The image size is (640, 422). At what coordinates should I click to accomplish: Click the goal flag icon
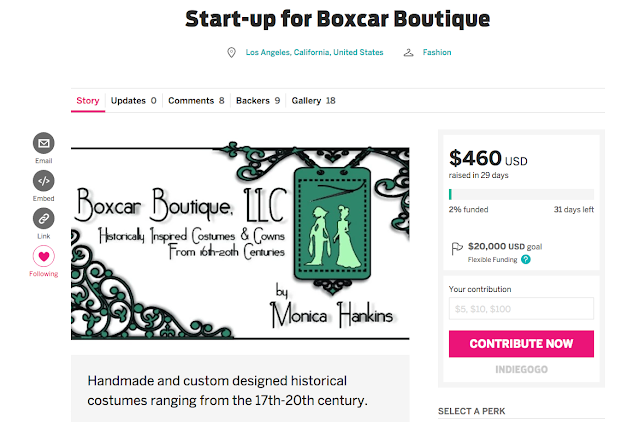coord(457,248)
